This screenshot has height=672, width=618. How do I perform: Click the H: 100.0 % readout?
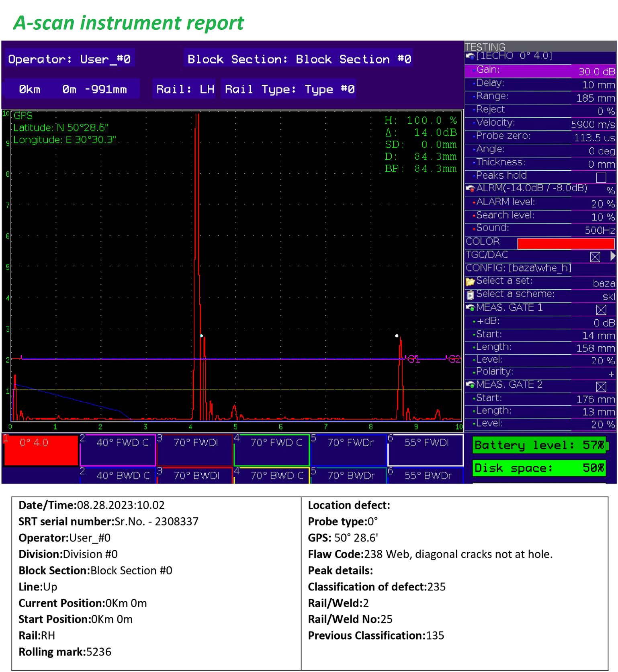click(421, 121)
